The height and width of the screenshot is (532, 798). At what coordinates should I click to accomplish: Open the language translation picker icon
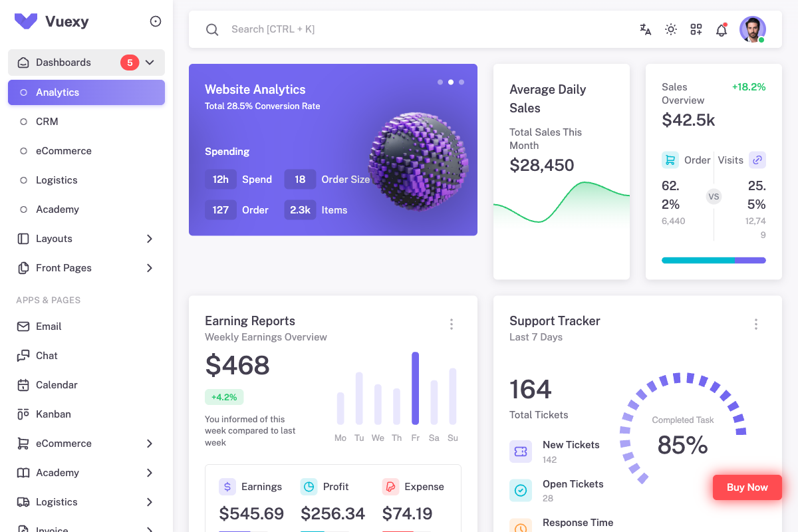coord(645,29)
